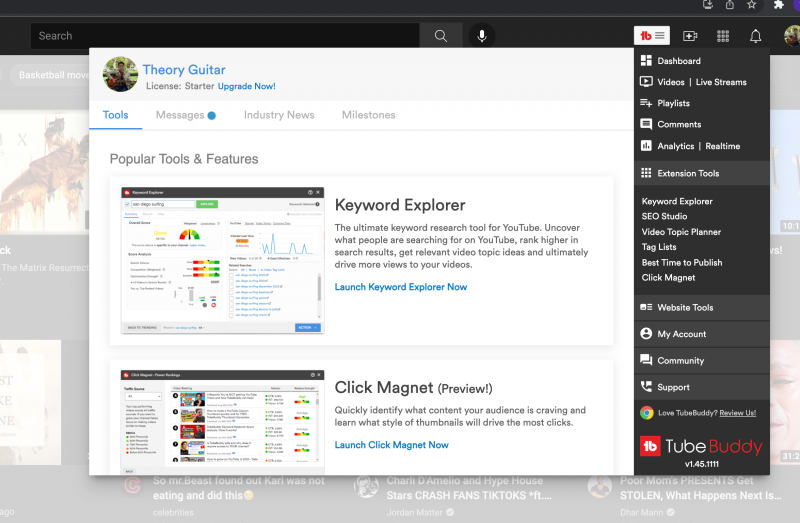Click the Upgrade Now! link

246,87
